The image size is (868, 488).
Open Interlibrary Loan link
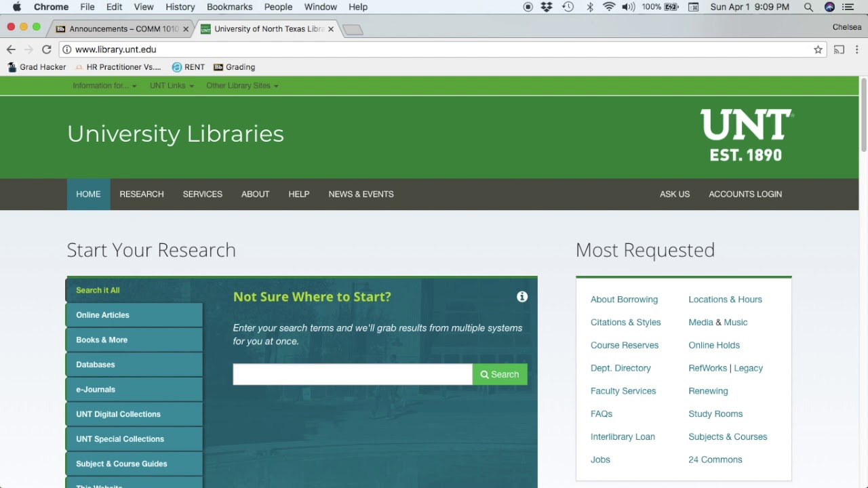pos(623,437)
